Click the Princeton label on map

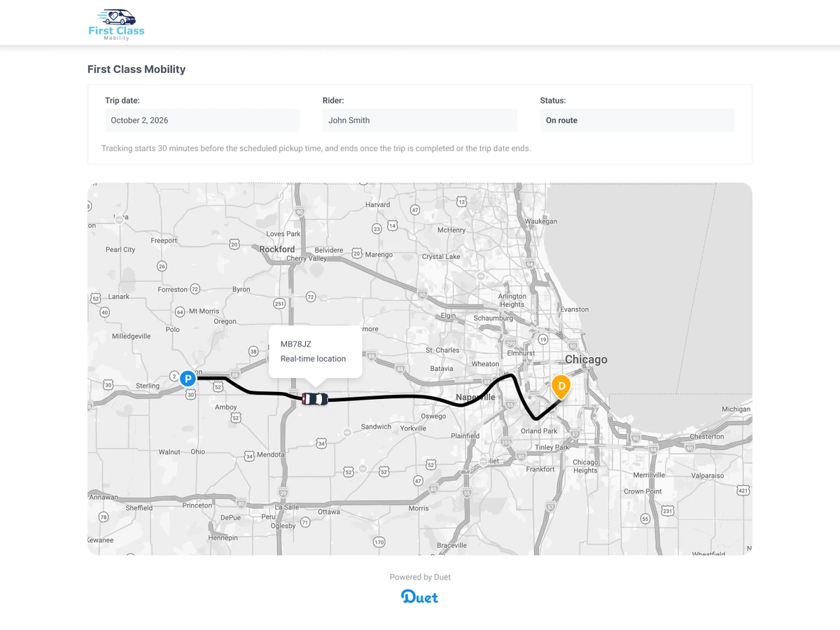197,505
